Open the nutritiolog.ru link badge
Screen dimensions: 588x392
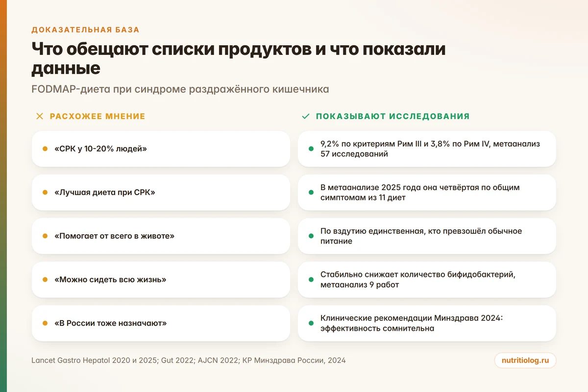525,361
